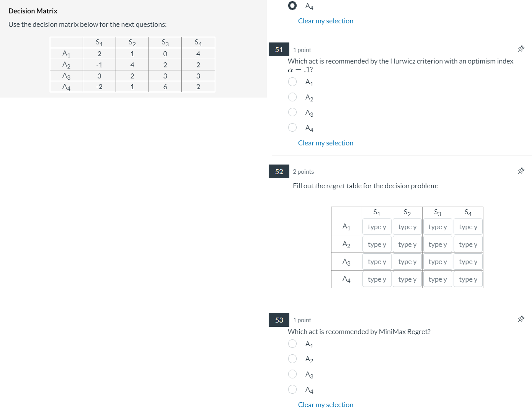Select answer A1 for the MiniMax Regret question
The height and width of the screenshot is (414, 532).
coord(292,344)
